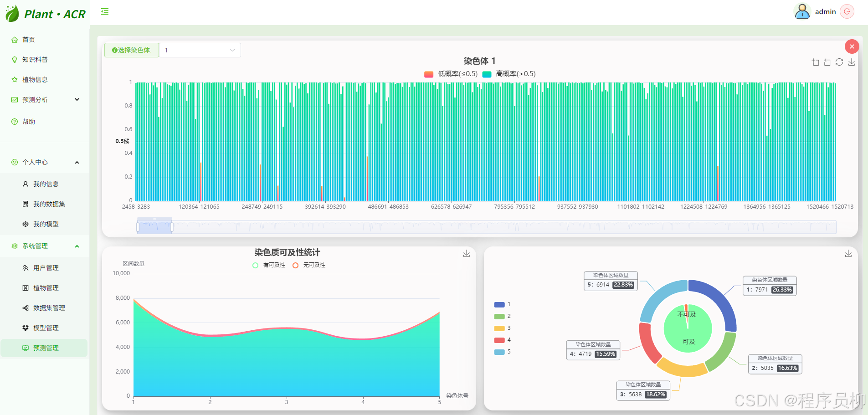Click label box '3: 5638 18.62%'
Image resolution: width=868 pixels, height=415 pixels.
click(643, 390)
